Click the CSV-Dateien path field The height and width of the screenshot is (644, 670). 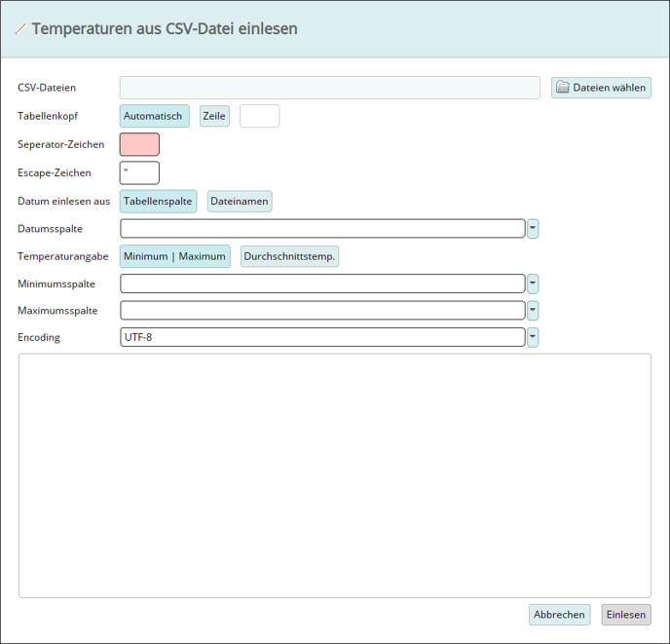(329, 88)
